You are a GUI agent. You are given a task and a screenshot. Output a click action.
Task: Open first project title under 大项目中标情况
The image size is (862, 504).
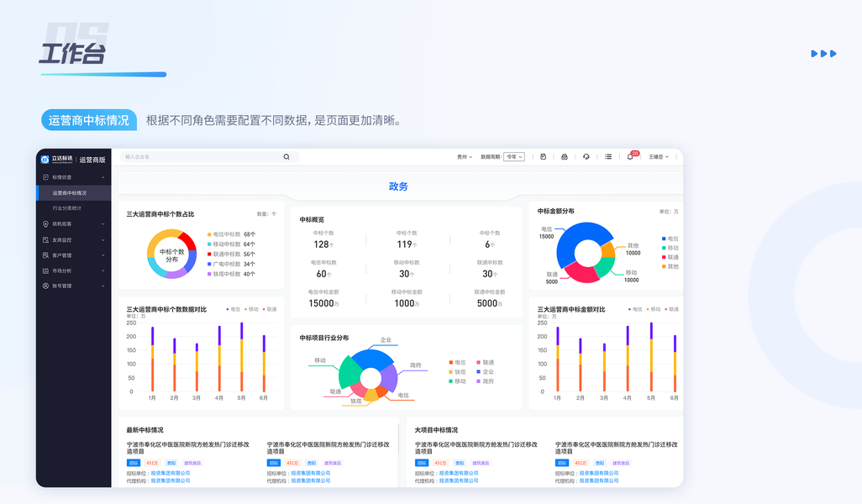(x=476, y=448)
